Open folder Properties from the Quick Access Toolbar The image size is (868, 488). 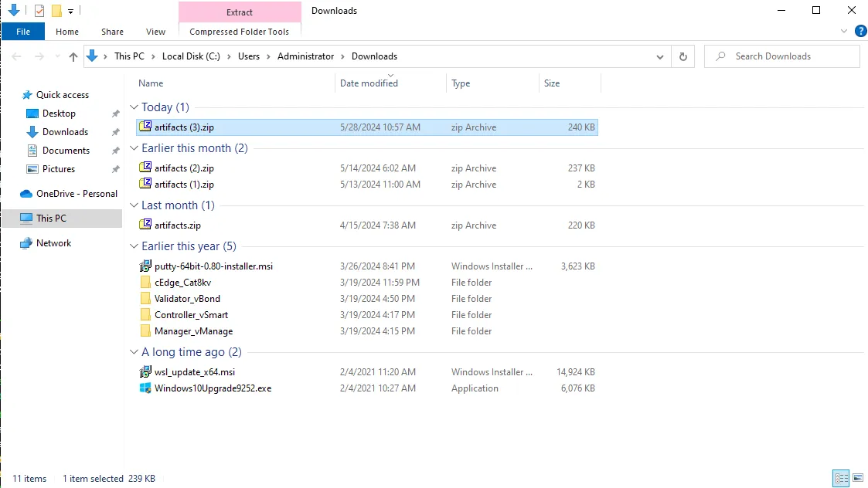click(39, 10)
